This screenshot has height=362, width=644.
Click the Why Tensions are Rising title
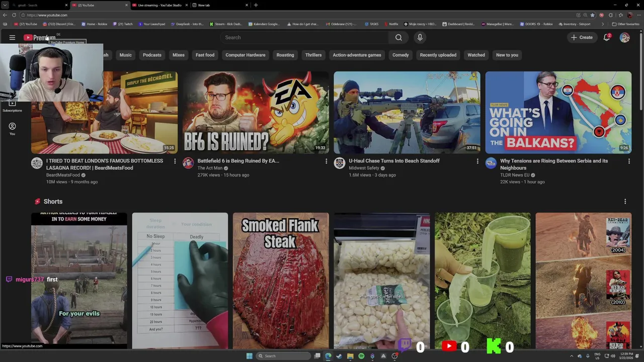pyautogui.click(x=554, y=164)
